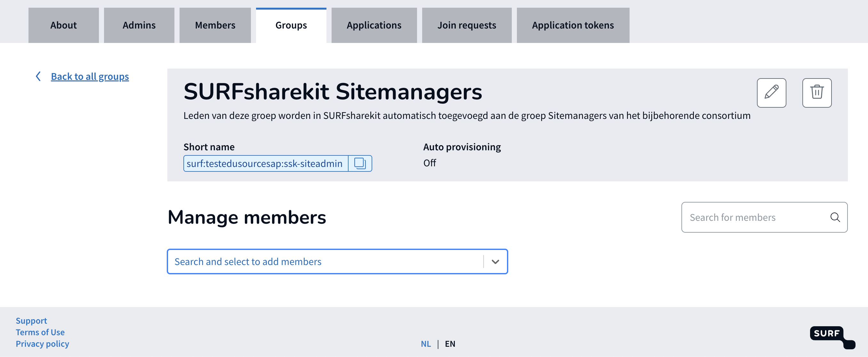
Task: Focus the Search for members field
Action: tap(764, 217)
